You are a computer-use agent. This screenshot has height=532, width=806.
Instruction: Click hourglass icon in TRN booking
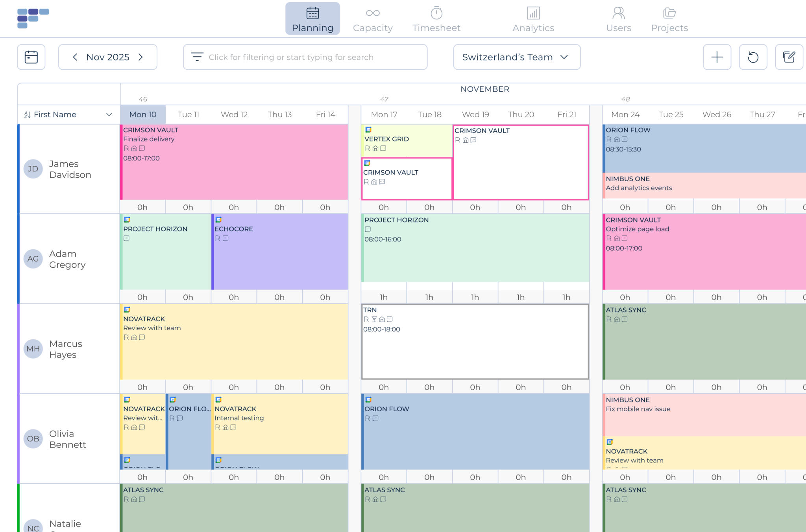coord(374,319)
